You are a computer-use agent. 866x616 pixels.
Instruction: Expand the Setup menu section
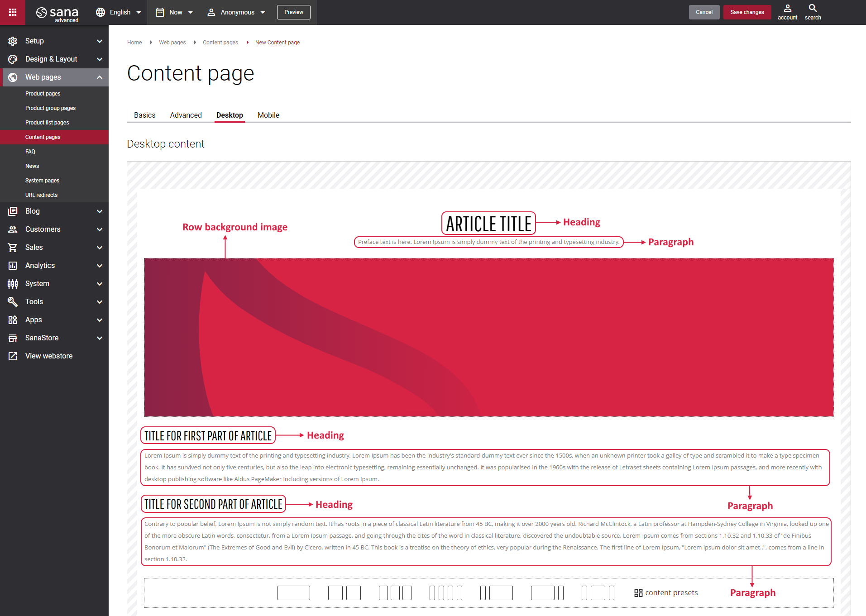[54, 41]
